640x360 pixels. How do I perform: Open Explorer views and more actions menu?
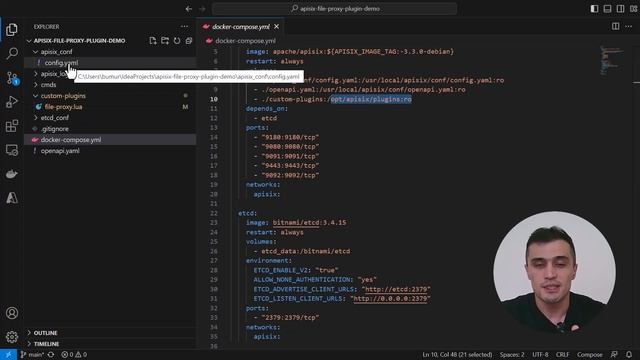click(x=184, y=27)
